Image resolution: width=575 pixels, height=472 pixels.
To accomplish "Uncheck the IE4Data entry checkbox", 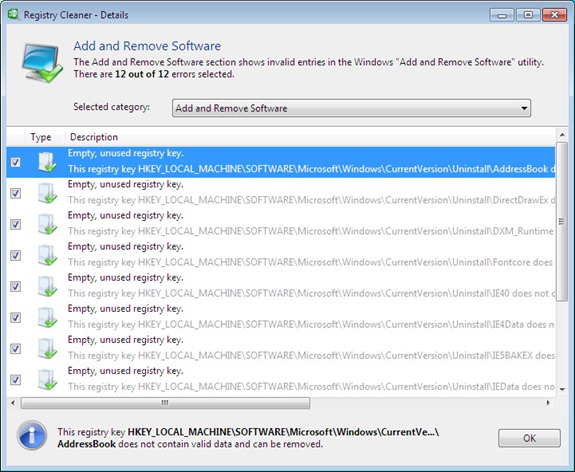I will (x=15, y=318).
